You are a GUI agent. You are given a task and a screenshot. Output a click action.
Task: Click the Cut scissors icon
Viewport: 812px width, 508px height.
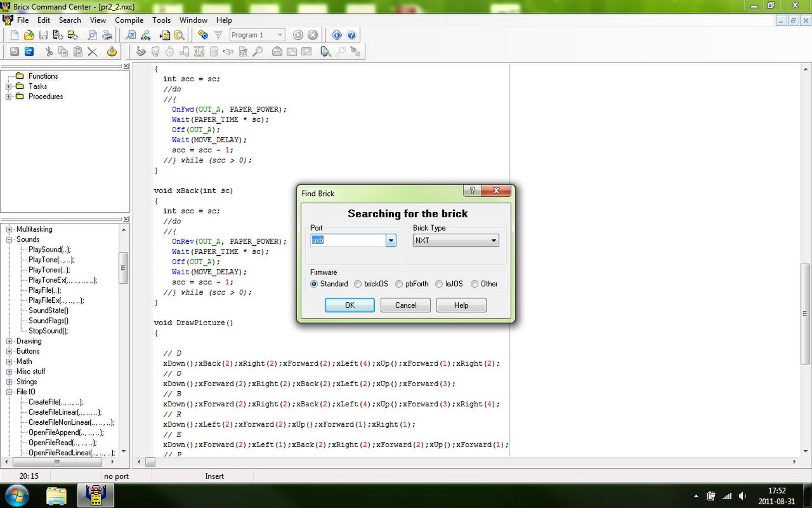[48, 52]
